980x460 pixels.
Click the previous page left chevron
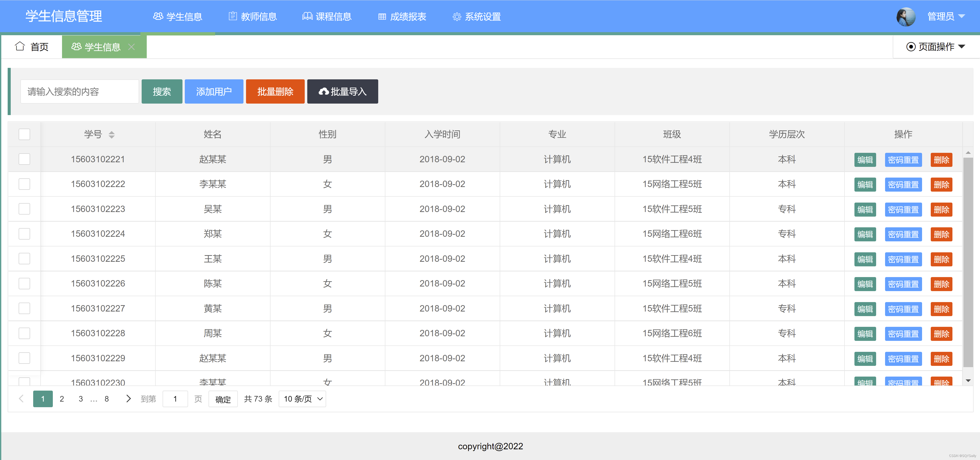click(21, 399)
